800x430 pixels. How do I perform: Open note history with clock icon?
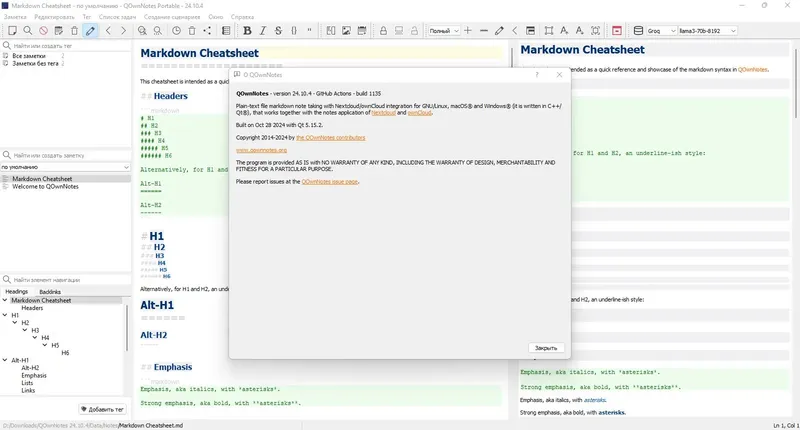click(x=177, y=31)
